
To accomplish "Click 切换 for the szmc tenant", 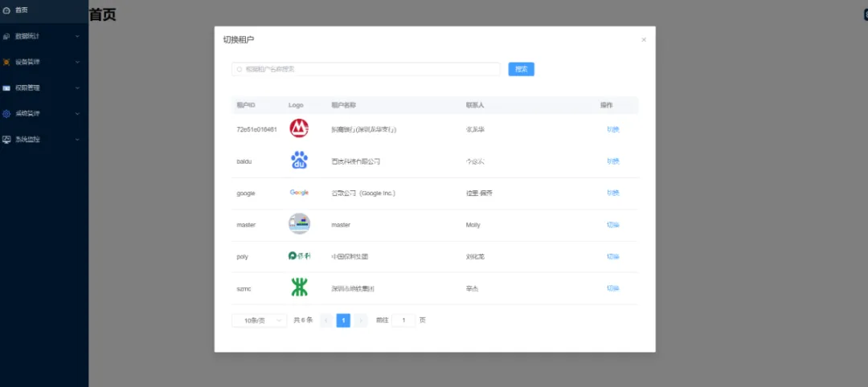I will [x=612, y=288].
